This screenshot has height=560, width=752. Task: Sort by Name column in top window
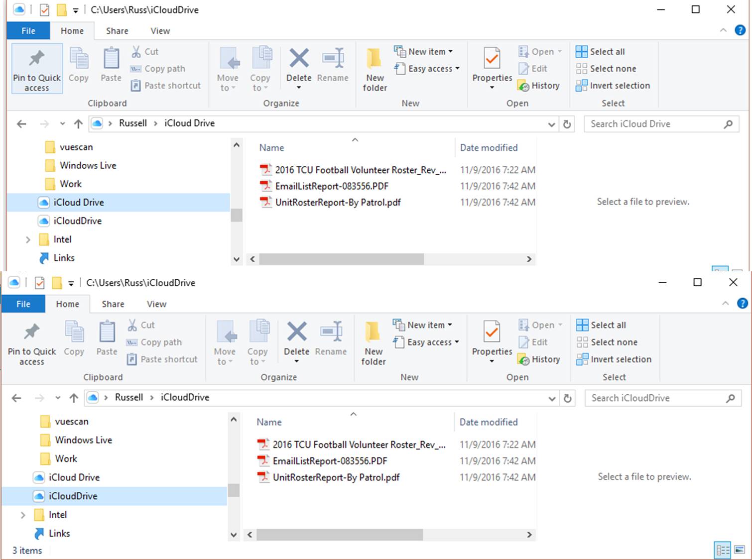tap(271, 148)
